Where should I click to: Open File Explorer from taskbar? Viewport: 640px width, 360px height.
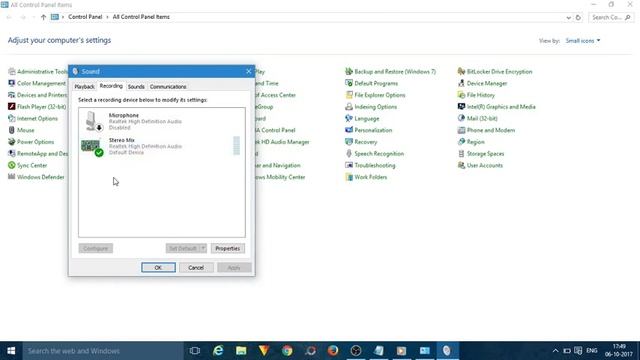(x=241, y=351)
